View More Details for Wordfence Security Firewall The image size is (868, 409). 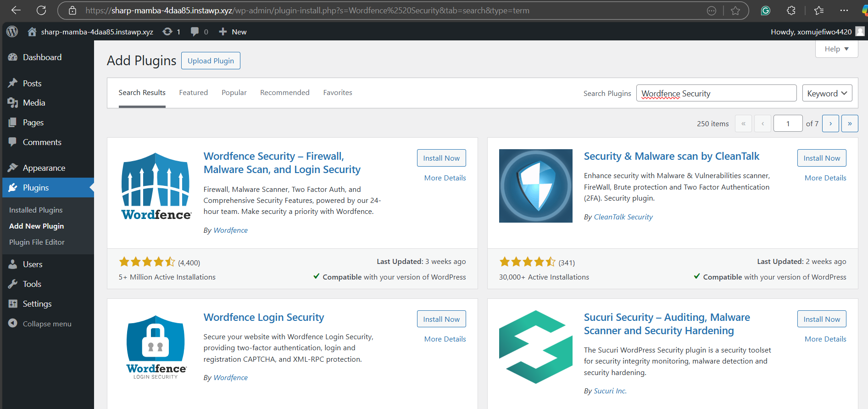click(x=445, y=178)
